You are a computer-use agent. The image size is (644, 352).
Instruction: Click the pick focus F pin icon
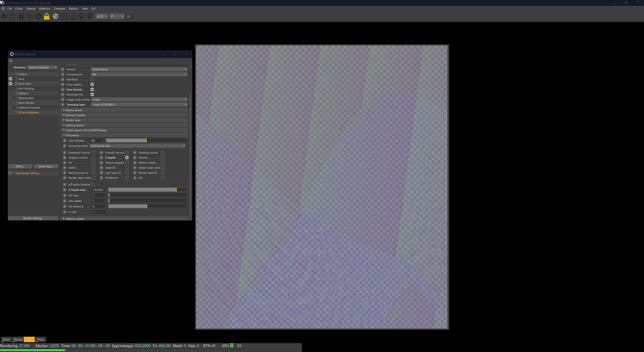[x=81, y=16]
